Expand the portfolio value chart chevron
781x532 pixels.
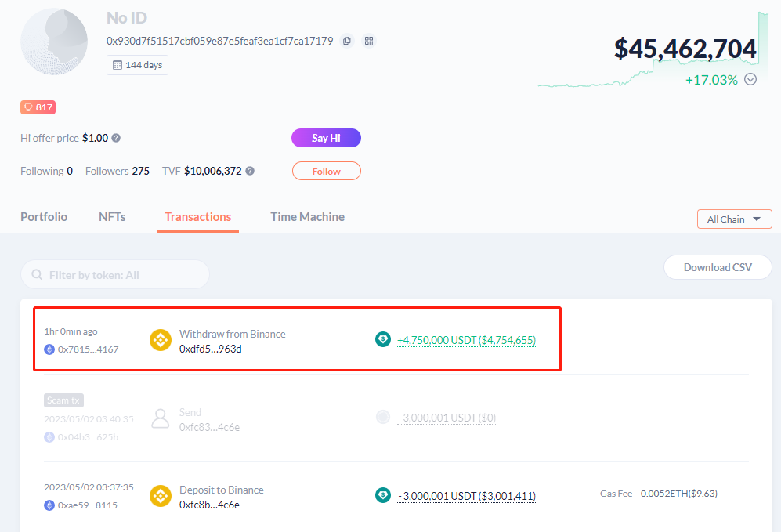point(750,79)
